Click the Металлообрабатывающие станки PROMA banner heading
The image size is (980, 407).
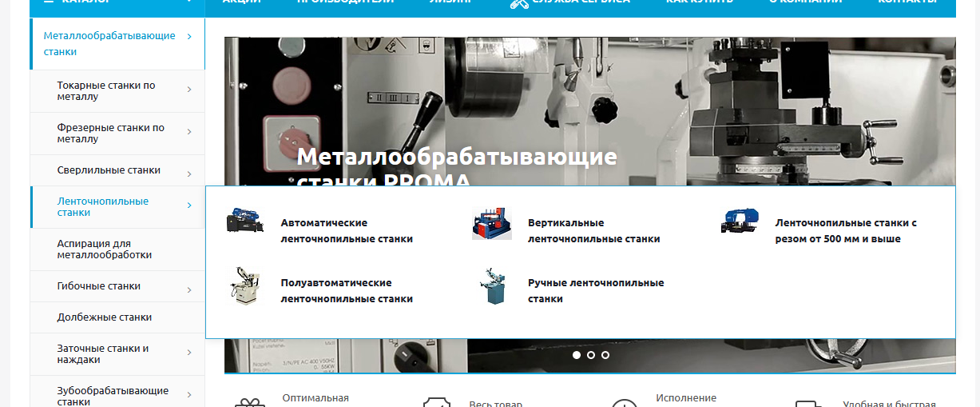[457, 166]
